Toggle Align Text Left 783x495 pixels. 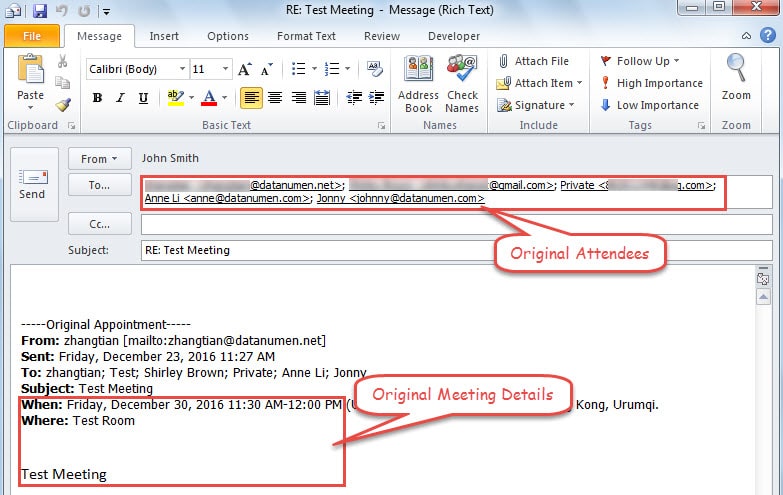tap(251, 97)
